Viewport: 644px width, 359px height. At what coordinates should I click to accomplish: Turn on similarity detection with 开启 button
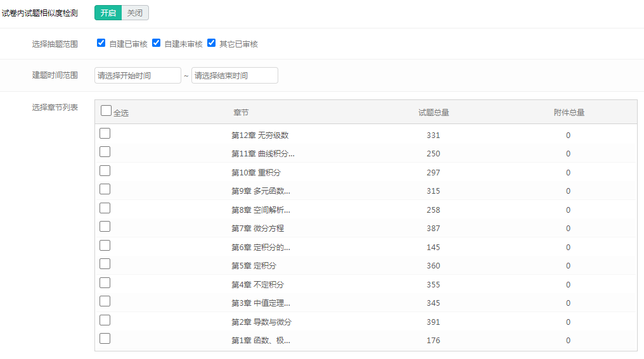pyautogui.click(x=108, y=13)
